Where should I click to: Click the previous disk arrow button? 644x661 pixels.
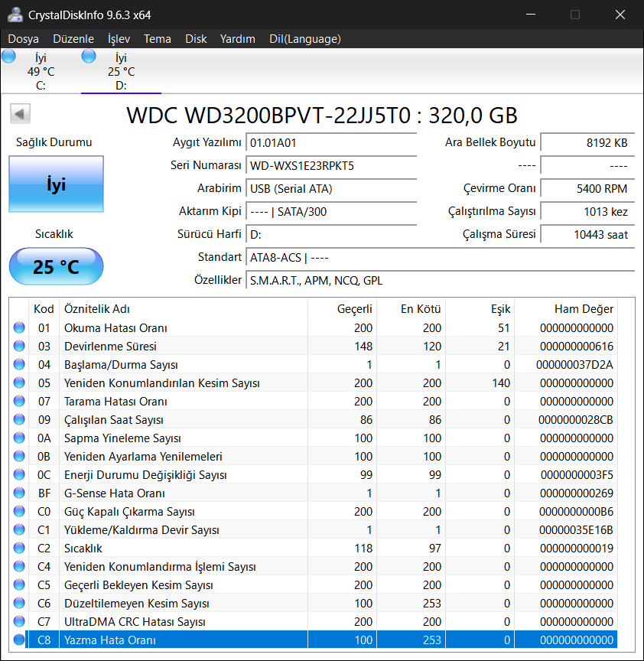tap(20, 114)
